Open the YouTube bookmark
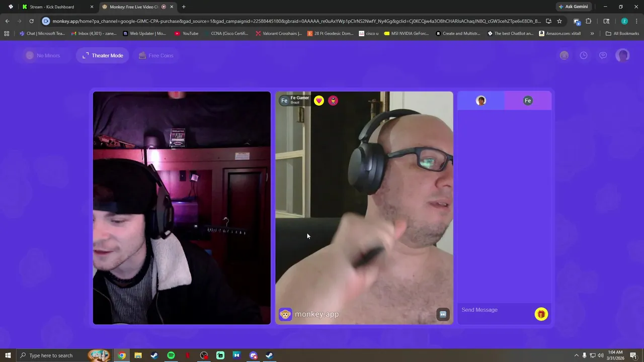644x362 pixels. [x=186, y=34]
